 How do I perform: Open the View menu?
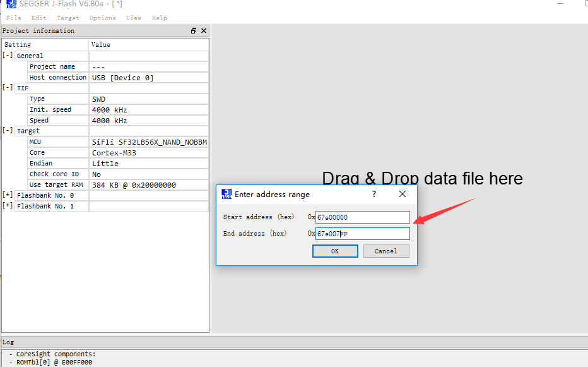pyautogui.click(x=134, y=18)
